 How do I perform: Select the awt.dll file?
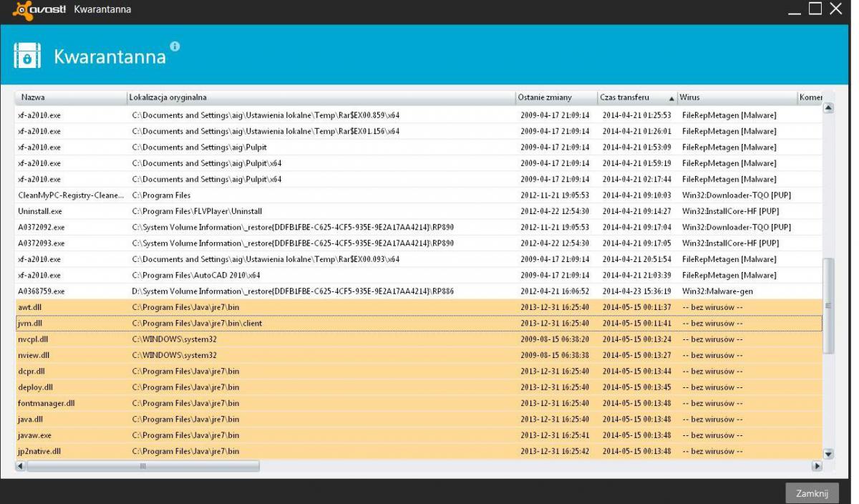[x=419, y=307]
